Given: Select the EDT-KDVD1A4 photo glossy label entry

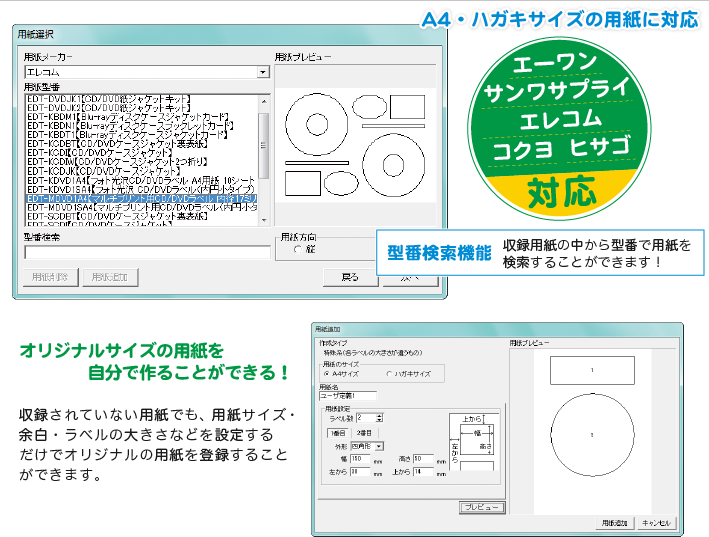Looking at the screenshot, I should coord(141,180).
